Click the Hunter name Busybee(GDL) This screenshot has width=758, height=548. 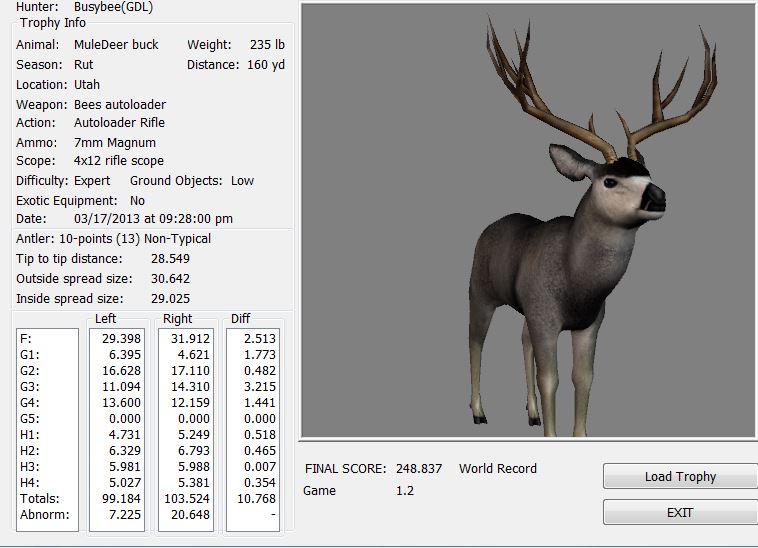pos(114,7)
